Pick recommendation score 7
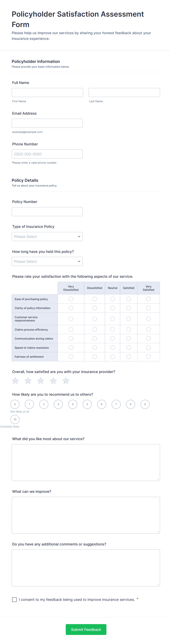The width and height of the screenshot is (170, 644). coord(116,404)
